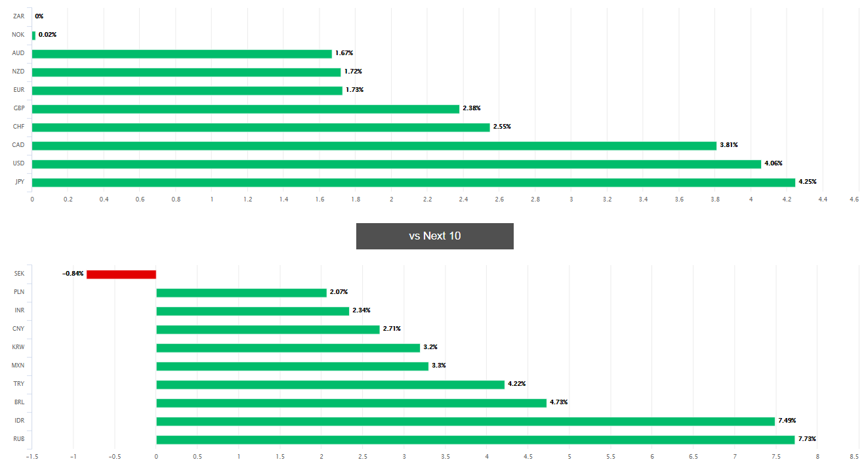Click the green GBP bar

[x=245, y=109]
